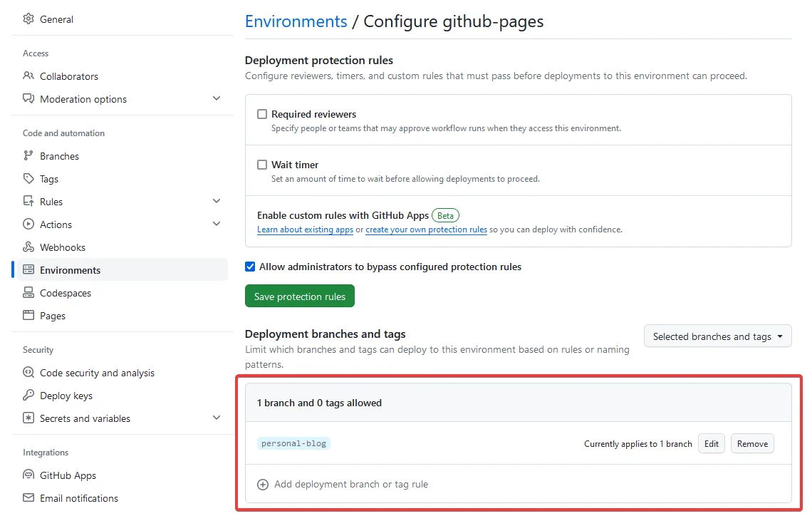Click Save protection rules button

300,296
